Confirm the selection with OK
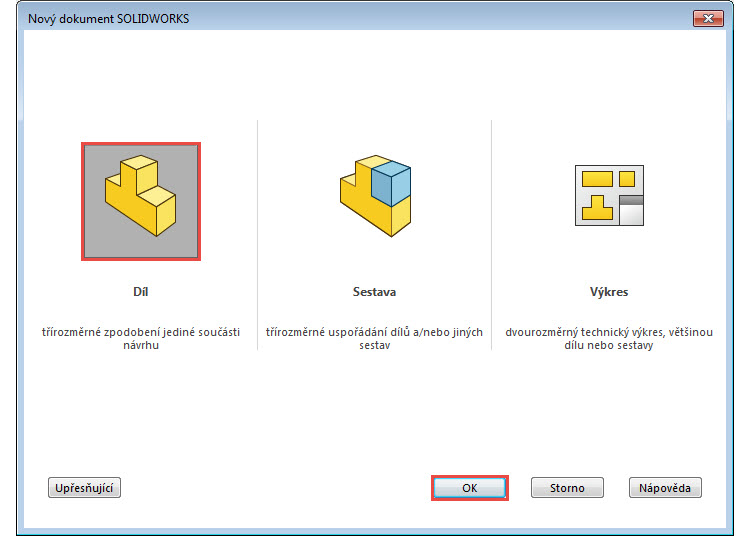 point(470,488)
